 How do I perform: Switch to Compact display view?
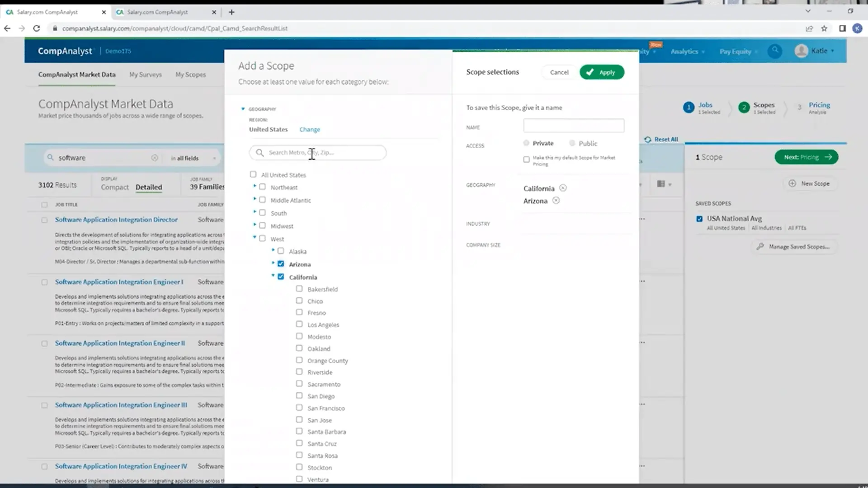click(x=115, y=187)
